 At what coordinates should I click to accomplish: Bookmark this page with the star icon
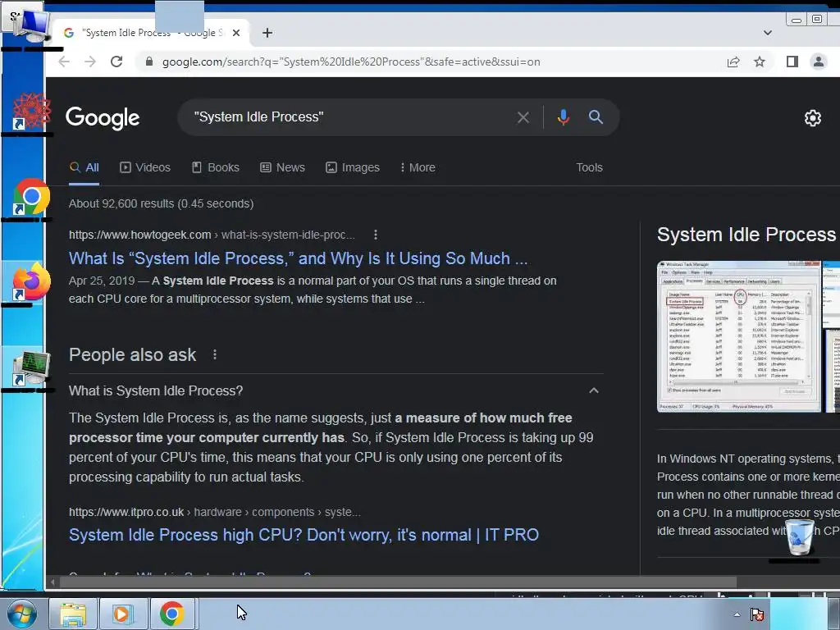(760, 62)
